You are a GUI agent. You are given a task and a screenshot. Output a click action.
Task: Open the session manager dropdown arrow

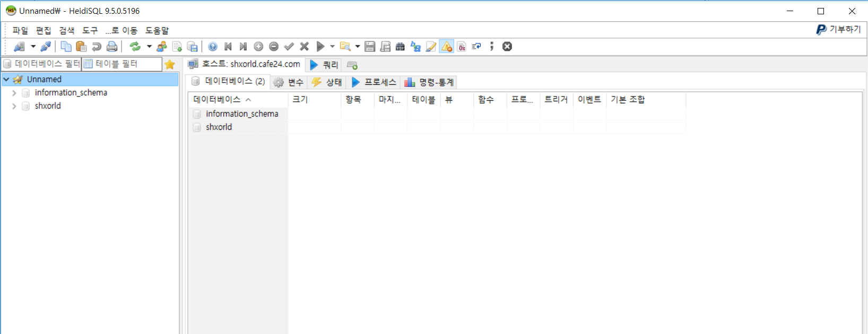point(33,47)
